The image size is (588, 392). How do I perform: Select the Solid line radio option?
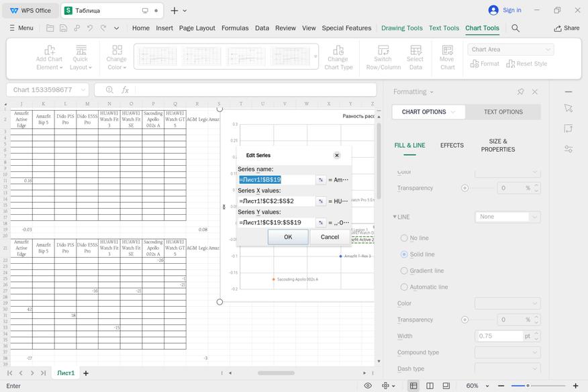click(x=404, y=254)
